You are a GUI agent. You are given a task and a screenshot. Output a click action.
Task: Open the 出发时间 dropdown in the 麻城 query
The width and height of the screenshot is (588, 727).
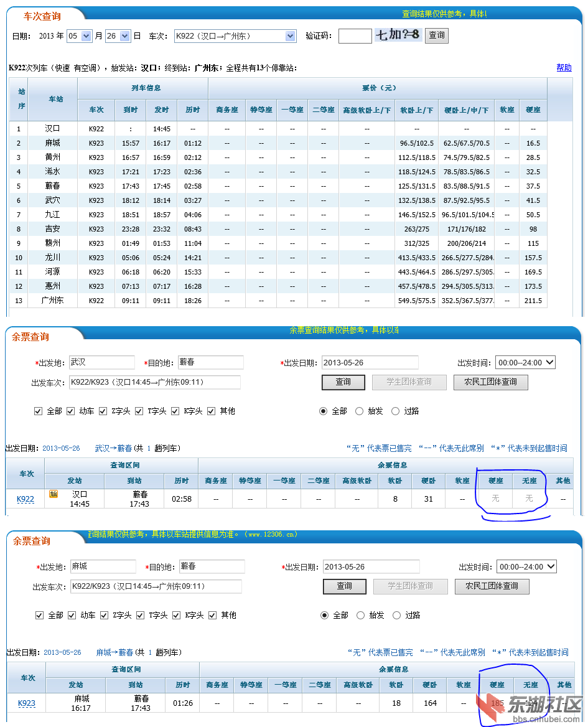[527, 566]
